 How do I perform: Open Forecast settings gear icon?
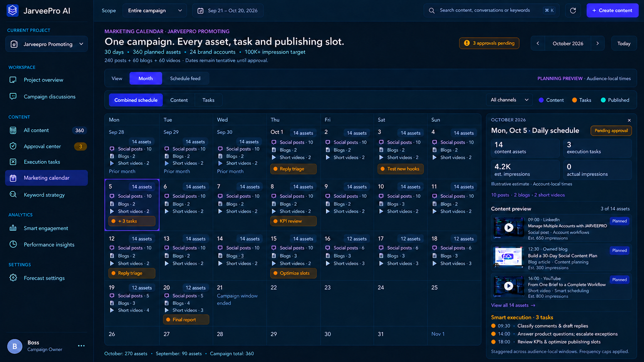13,278
